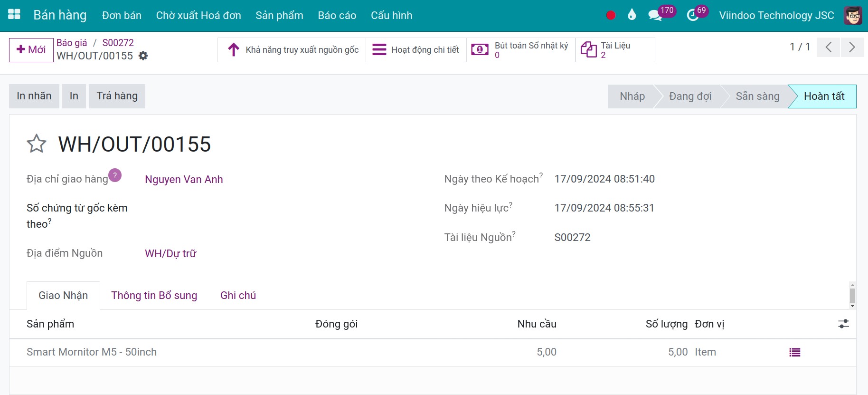This screenshot has width=868, height=395.
Task: Click the vertical scrollbar near the tabs
Action: (x=852, y=295)
